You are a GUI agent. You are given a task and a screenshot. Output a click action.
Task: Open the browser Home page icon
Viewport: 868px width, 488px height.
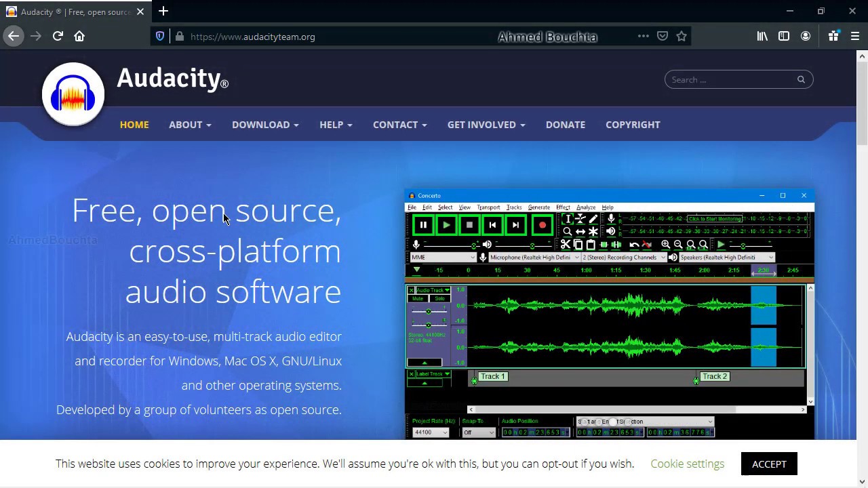(79, 37)
